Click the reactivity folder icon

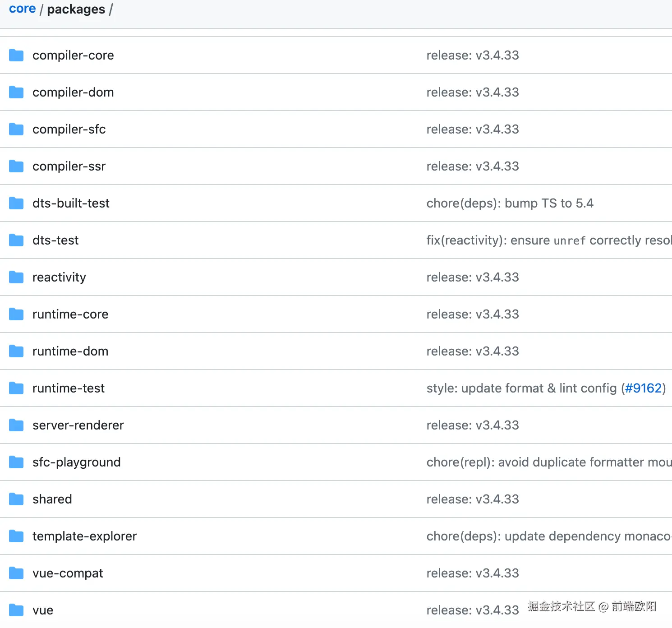click(16, 277)
